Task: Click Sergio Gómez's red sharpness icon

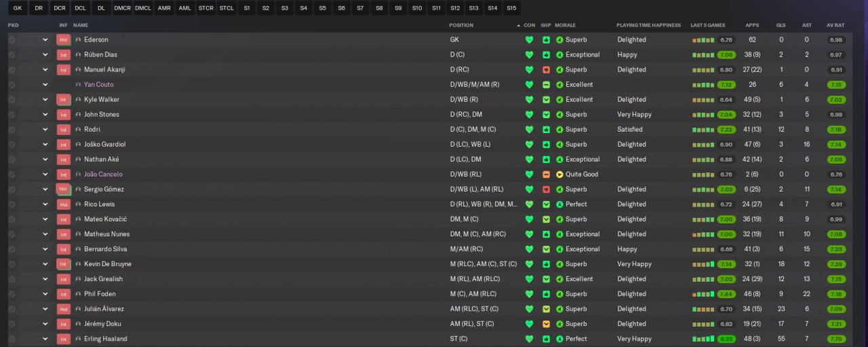Action: click(x=546, y=189)
